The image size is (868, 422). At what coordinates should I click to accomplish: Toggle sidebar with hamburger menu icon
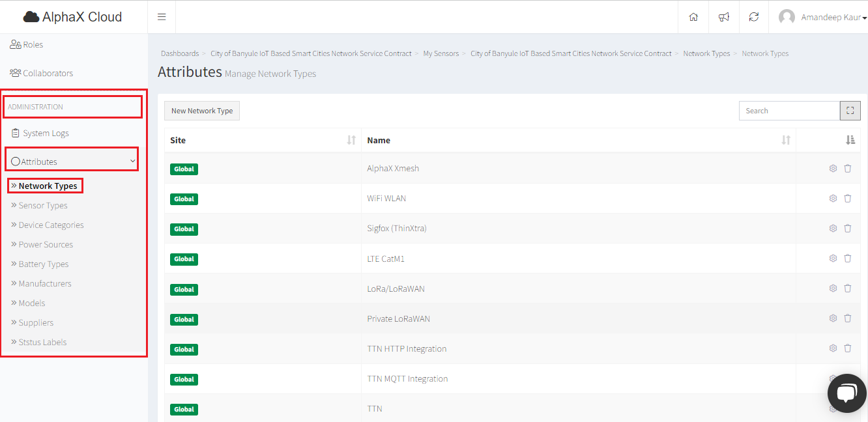tap(162, 17)
